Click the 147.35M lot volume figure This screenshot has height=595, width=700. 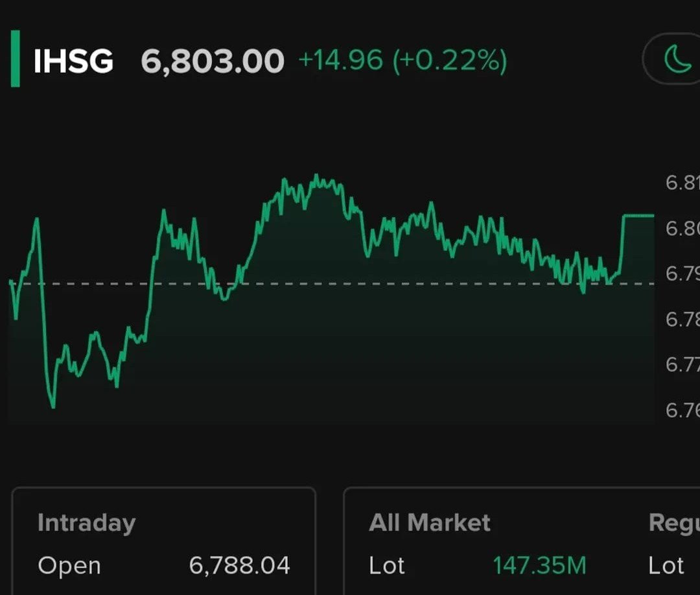[539, 565]
